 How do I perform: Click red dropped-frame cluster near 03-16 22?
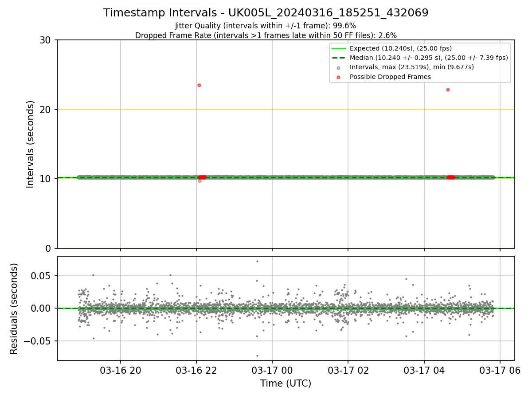(202, 177)
